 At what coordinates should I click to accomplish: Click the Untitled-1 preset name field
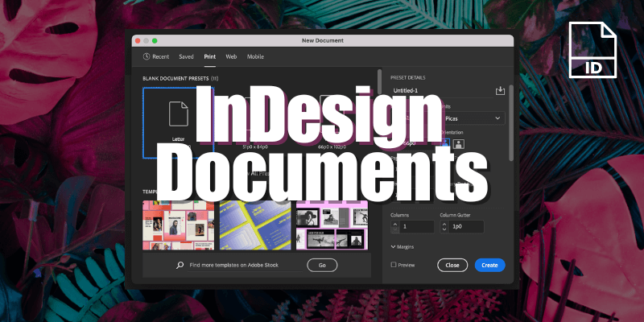(x=441, y=91)
